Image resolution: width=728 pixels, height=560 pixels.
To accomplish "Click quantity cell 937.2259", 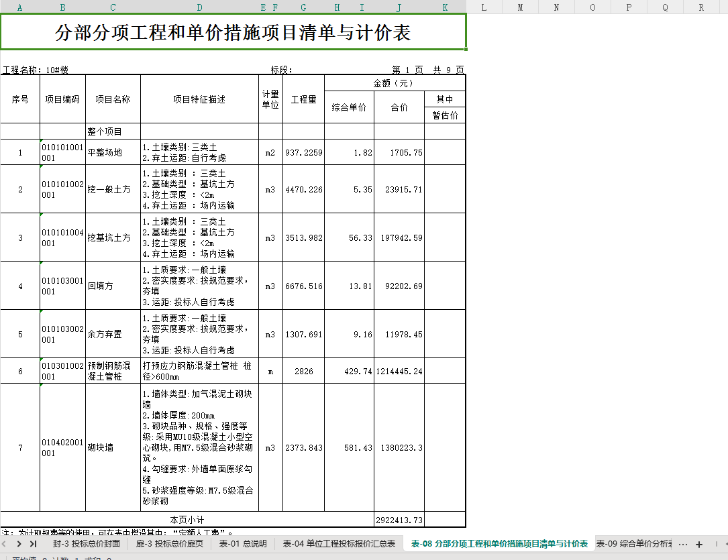I will coord(304,152).
